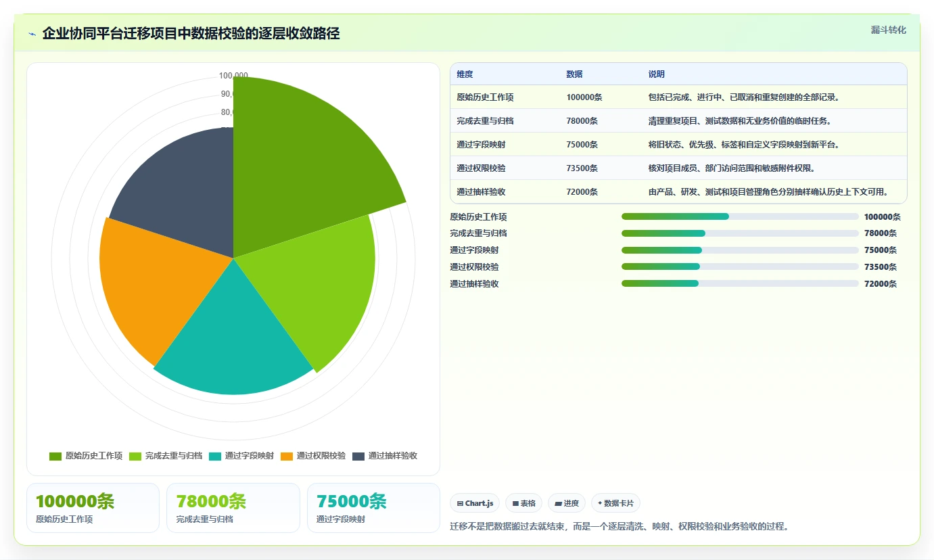
Task: Click the page title 企业协同平台迁移项目
Action: pos(191,33)
